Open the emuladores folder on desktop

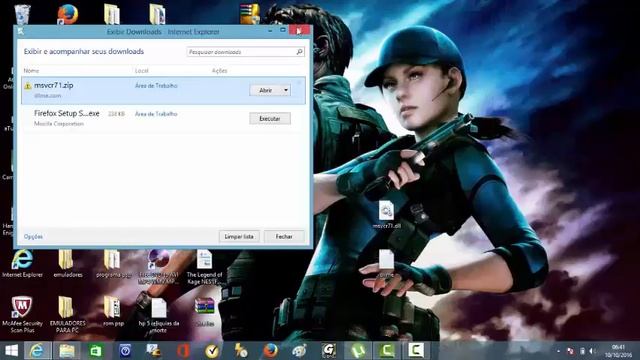pyautogui.click(x=67, y=264)
